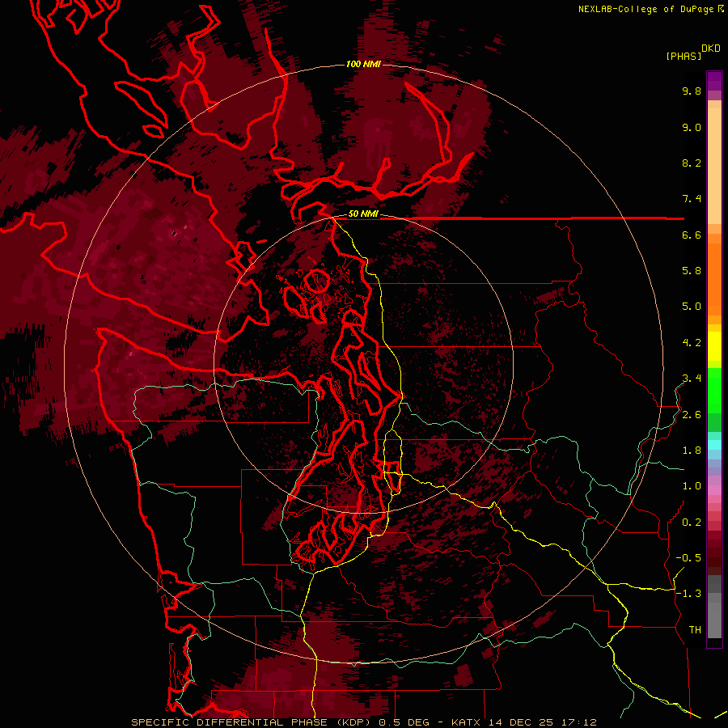Click the 1.8 scale value
Viewport: 728px width, 728px height.
pyautogui.click(x=692, y=451)
